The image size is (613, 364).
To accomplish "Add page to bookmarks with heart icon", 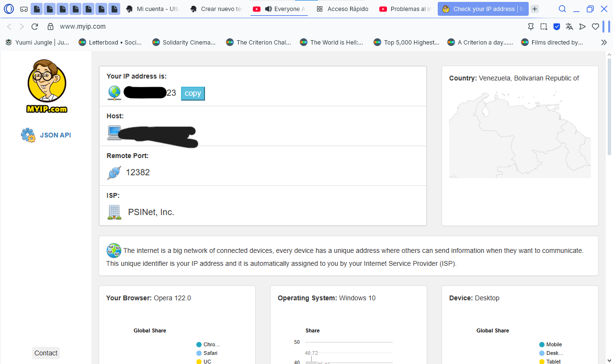I will pyautogui.click(x=595, y=27).
